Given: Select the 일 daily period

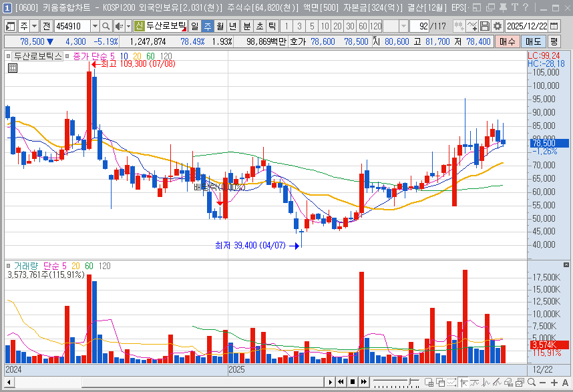Looking at the screenshot, I should click(x=195, y=26).
